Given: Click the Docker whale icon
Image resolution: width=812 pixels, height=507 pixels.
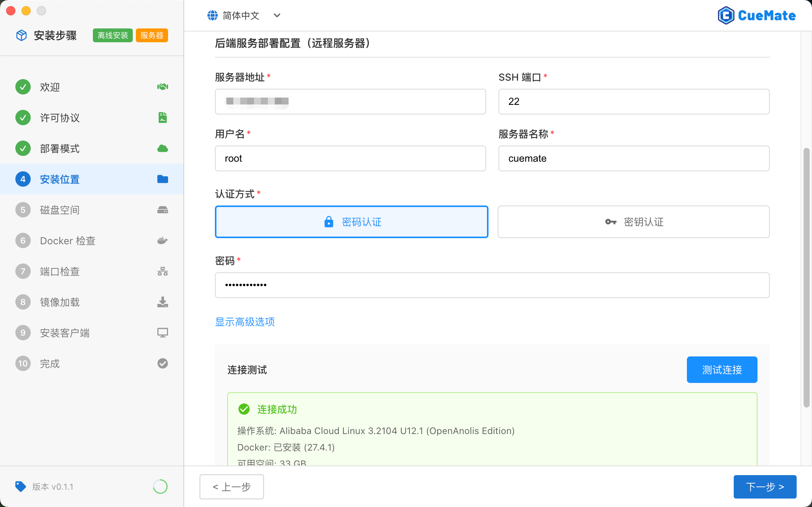Looking at the screenshot, I should (x=162, y=240).
